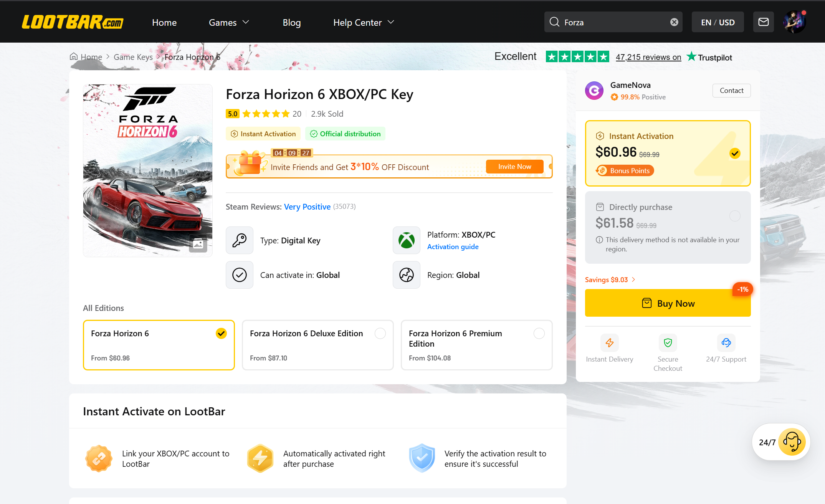Click the GameNova seller logo
825x504 pixels.
pos(594,91)
